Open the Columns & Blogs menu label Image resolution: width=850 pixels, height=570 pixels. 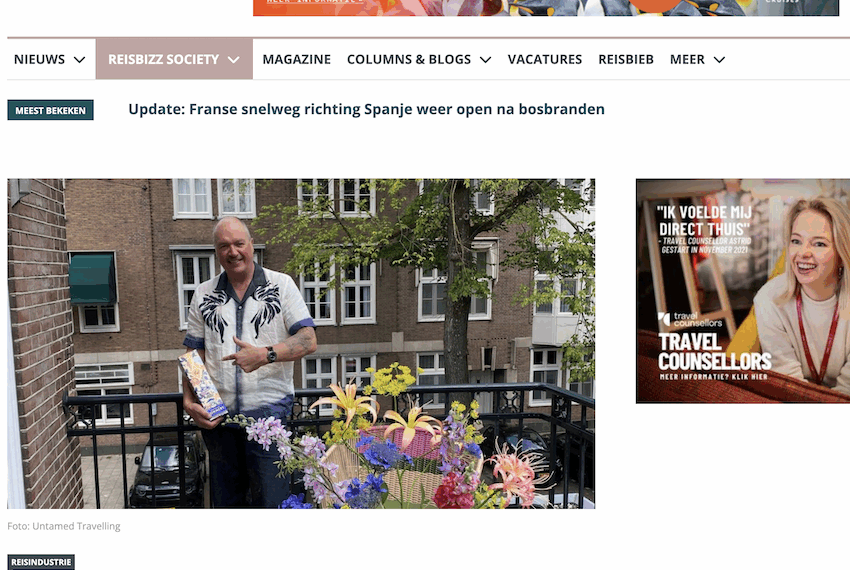[x=409, y=59]
